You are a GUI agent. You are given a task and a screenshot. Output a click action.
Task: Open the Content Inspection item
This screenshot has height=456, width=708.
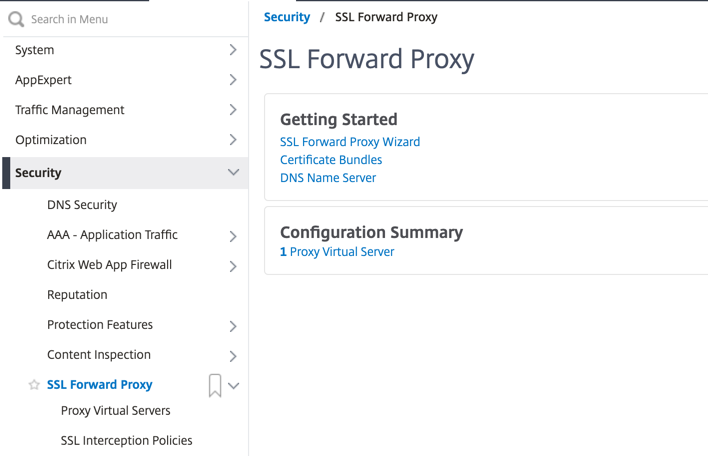click(x=99, y=355)
